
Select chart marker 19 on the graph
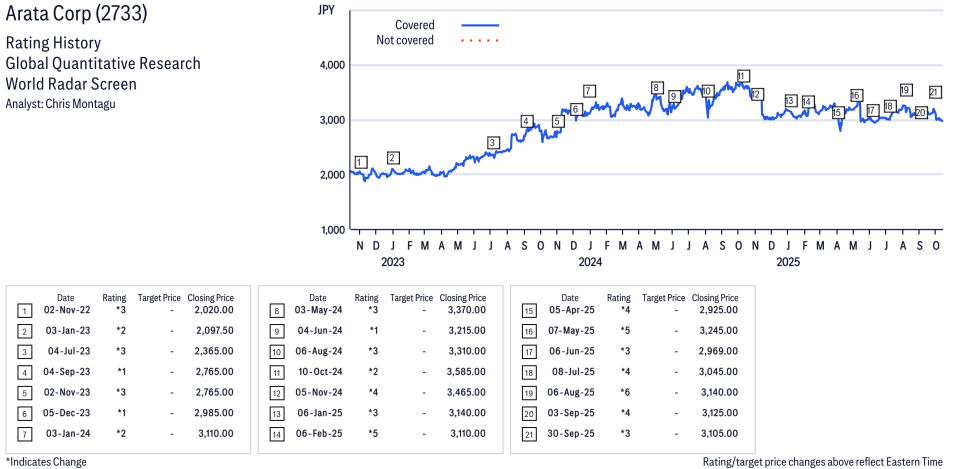pos(906,90)
